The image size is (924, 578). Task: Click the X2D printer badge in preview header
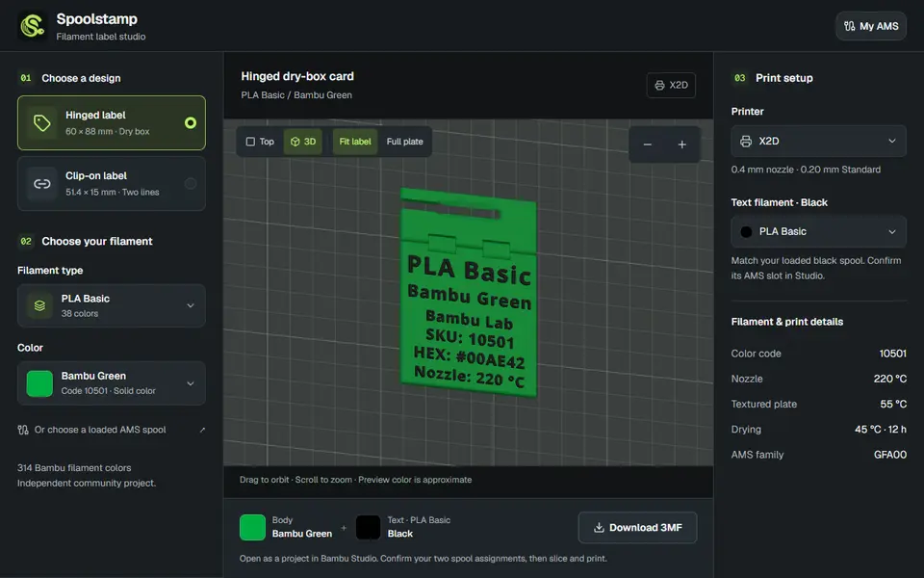(x=671, y=85)
